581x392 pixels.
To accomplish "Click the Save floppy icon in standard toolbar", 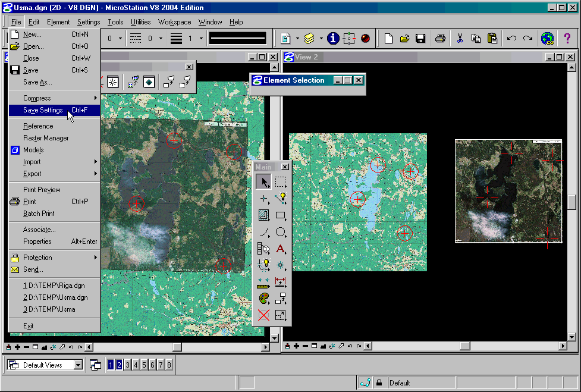I will [x=420, y=38].
